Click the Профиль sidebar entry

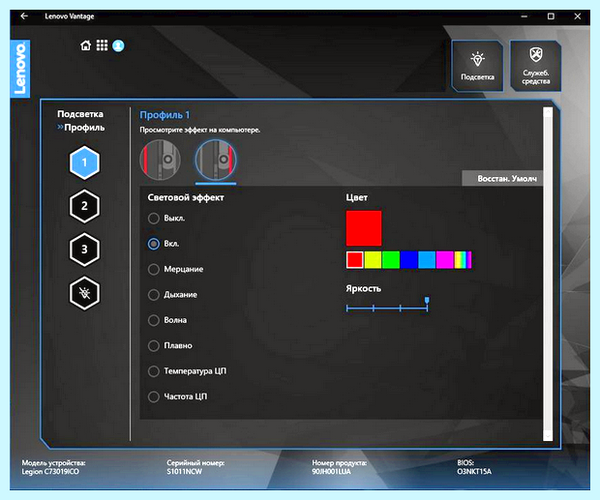[x=84, y=128]
